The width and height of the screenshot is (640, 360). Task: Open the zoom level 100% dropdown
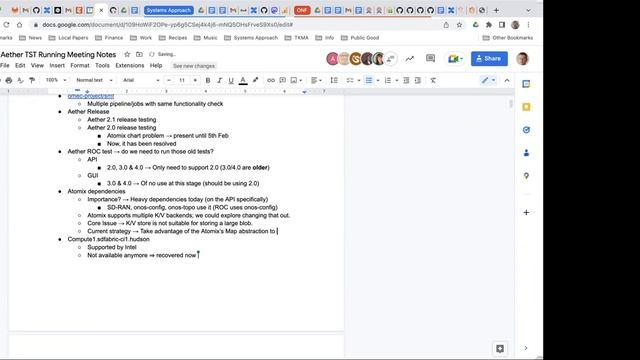[x=56, y=80]
